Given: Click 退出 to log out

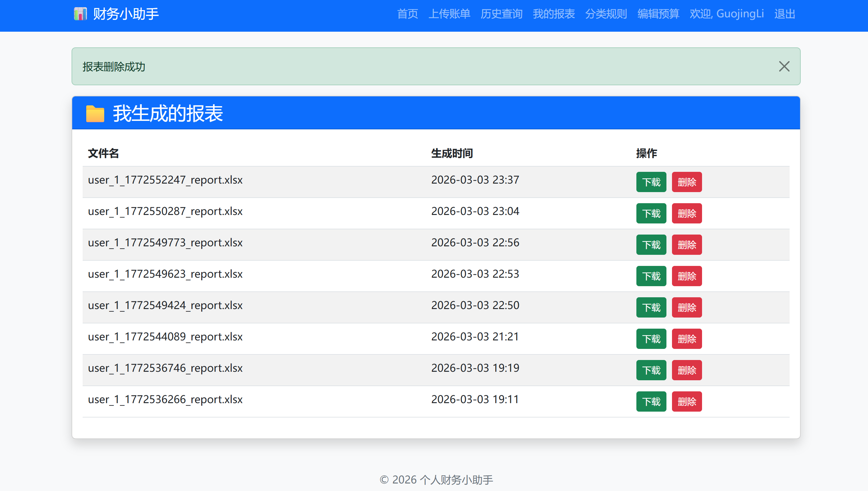Looking at the screenshot, I should 784,14.
